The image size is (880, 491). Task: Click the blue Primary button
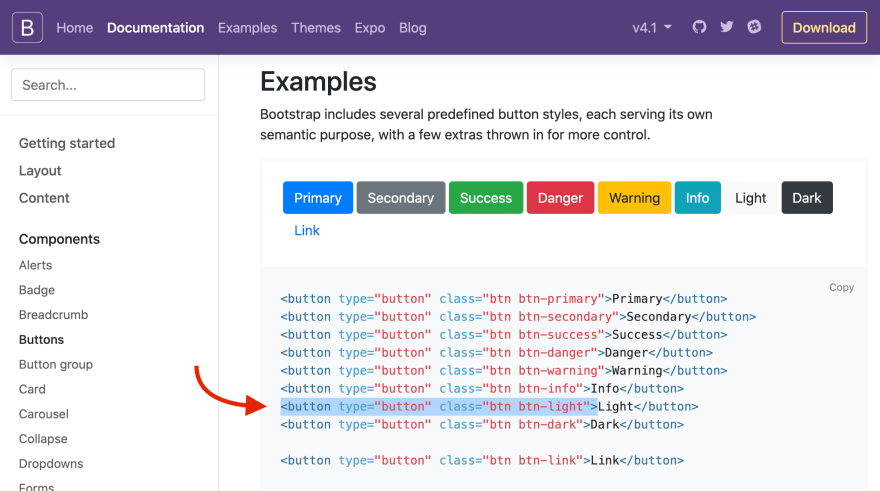click(x=318, y=198)
